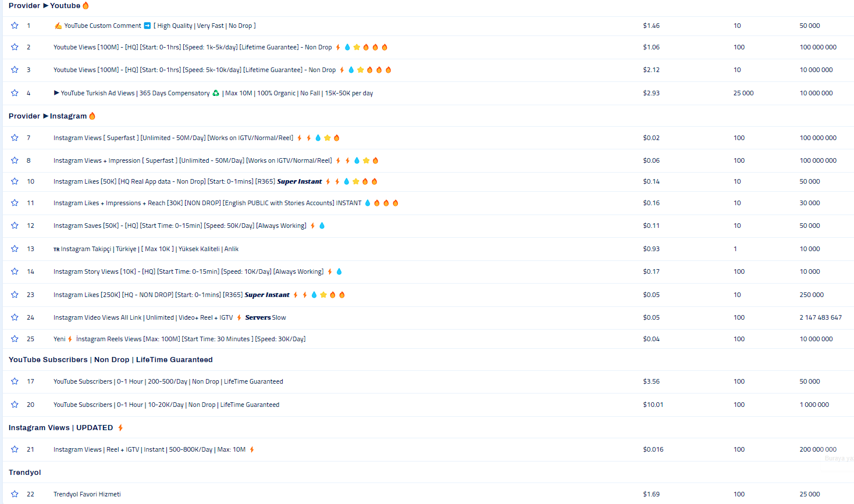Select İnstagram Reels Views [Max: 100M] name
Image resolution: width=854 pixels, height=504 pixels.
click(179, 339)
